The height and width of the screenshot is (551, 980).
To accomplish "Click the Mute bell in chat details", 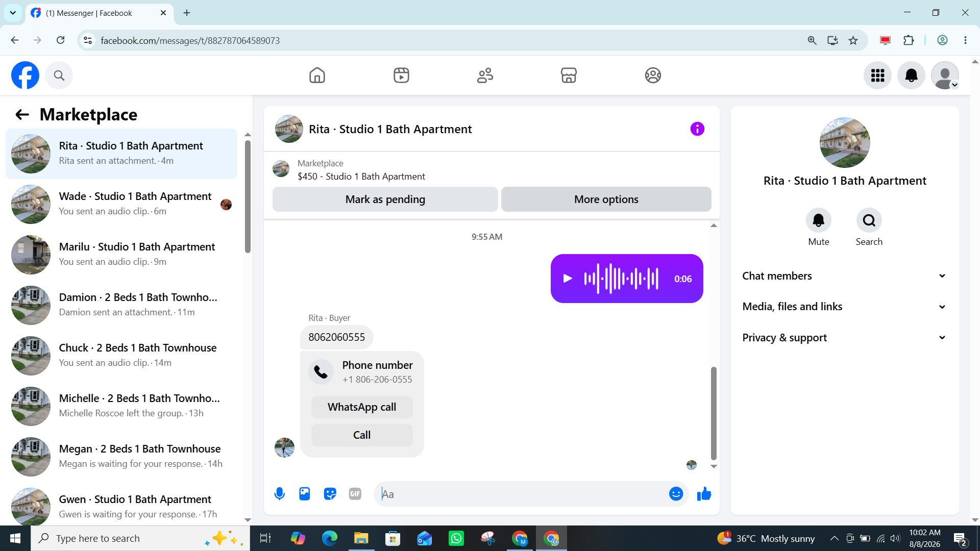I will coord(818,220).
